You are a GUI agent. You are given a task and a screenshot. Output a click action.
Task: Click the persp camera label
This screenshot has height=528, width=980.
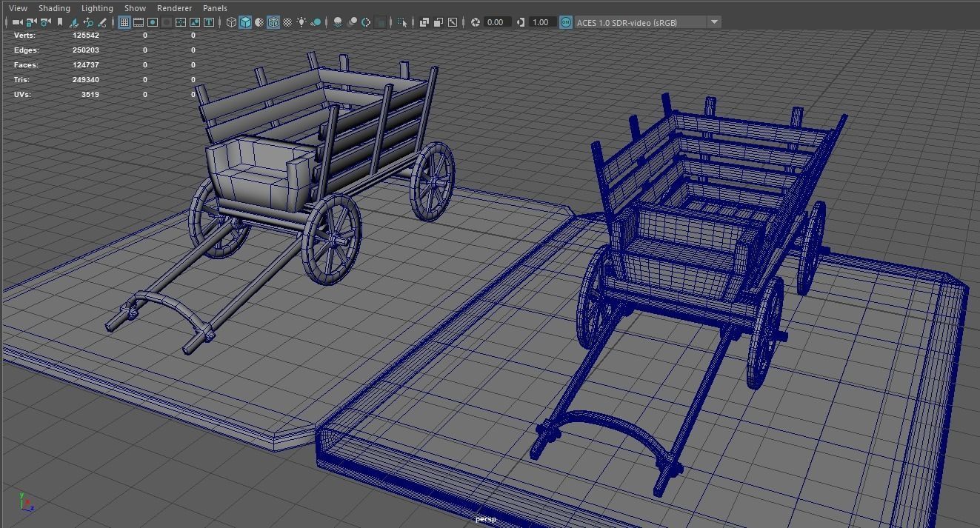point(485,519)
